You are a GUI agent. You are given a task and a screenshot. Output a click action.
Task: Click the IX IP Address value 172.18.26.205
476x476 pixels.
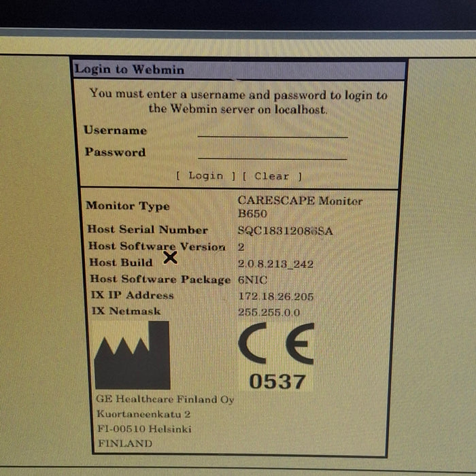275,296
